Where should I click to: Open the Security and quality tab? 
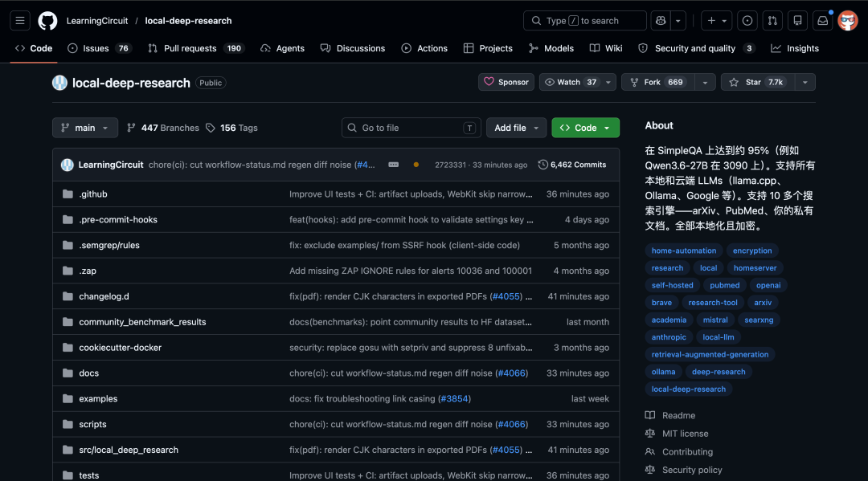(x=697, y=48)
